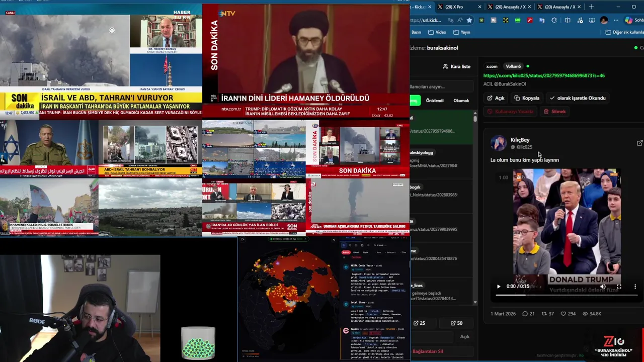Open the browser three-dot settings menu

tap(616, 20)
